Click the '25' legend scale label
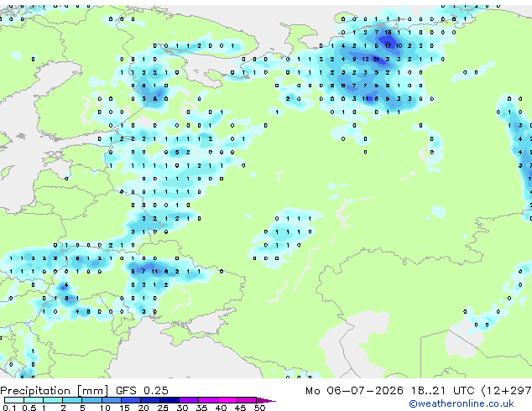532x411 pixels. (x=163, y=408)
